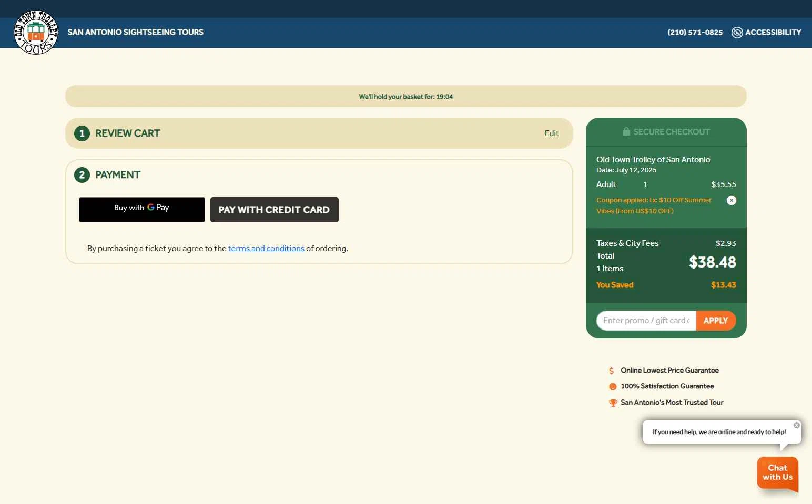
Task: Click the SECURE CHECKOUT header text
Action: 672,132
